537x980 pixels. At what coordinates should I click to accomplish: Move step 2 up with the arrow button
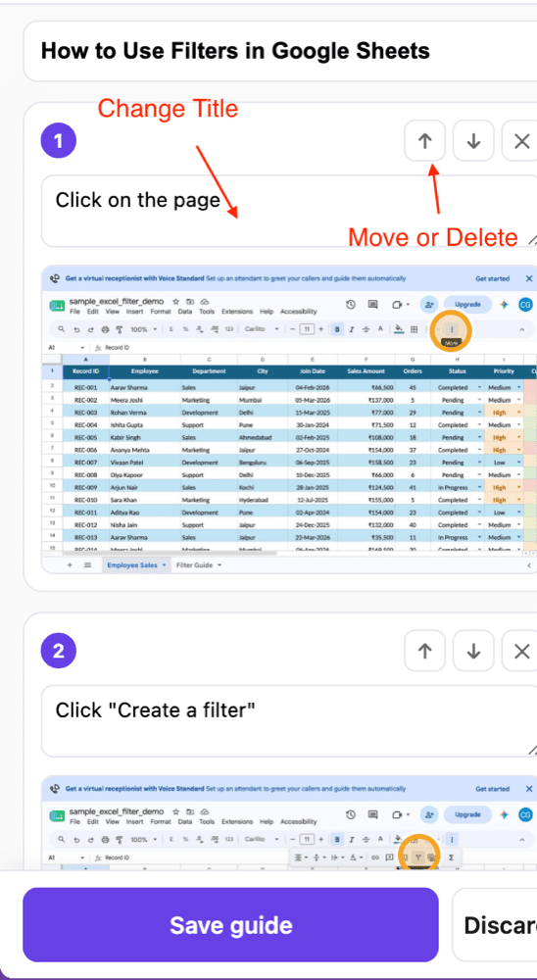[425, 652]
